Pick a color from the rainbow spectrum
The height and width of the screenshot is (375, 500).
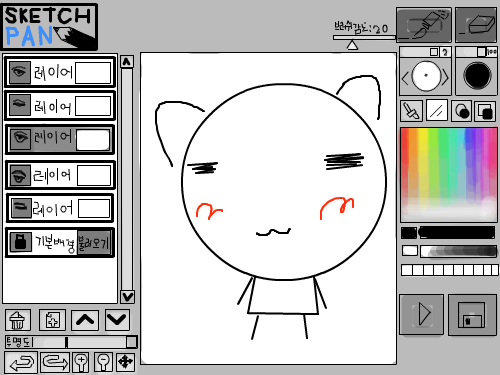pyautogui.click(x=449, y=174)
